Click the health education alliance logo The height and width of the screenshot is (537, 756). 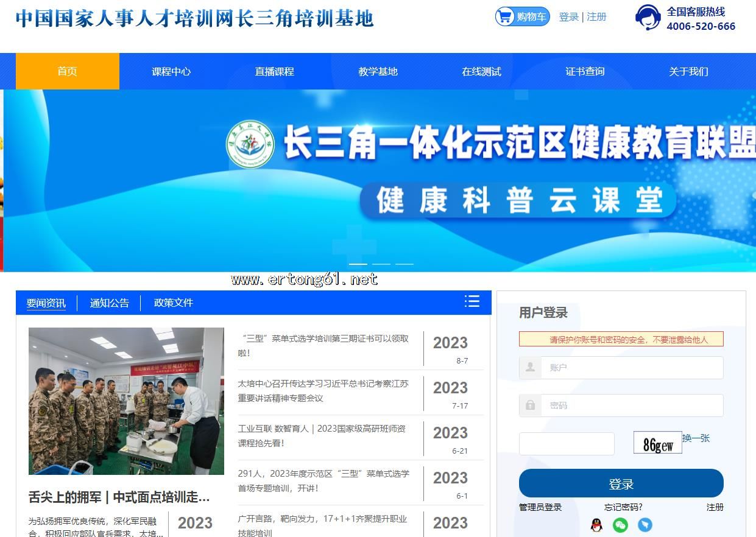click(x=250, y=144)
